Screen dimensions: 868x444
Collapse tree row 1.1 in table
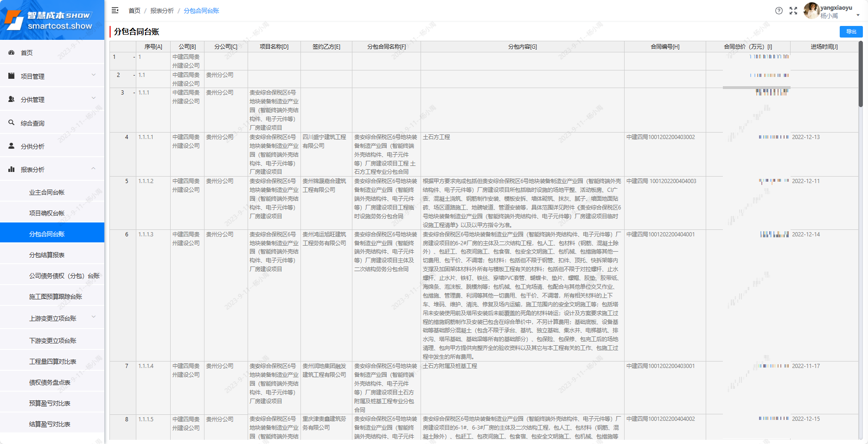(134, 75)
